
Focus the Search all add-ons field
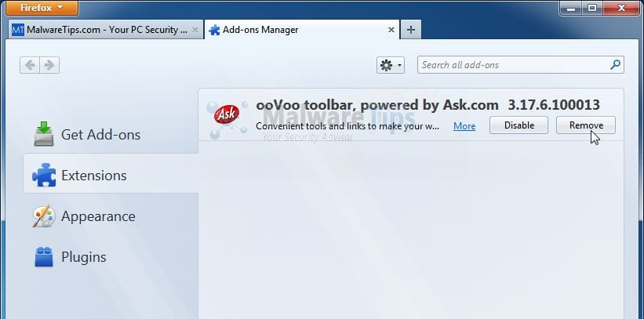point(520,65)
